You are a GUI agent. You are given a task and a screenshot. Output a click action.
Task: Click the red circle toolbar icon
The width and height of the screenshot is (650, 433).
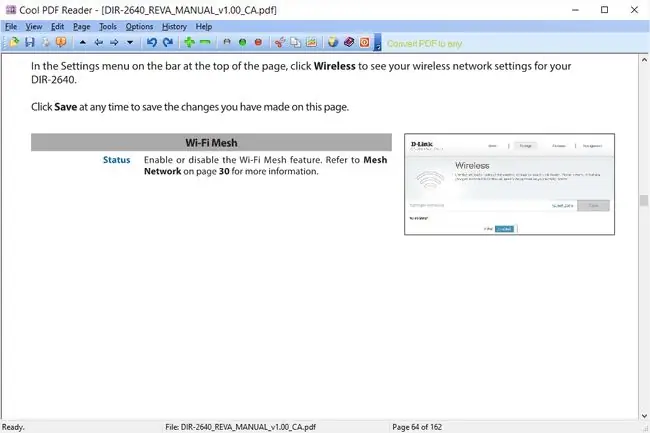(258, 42)
